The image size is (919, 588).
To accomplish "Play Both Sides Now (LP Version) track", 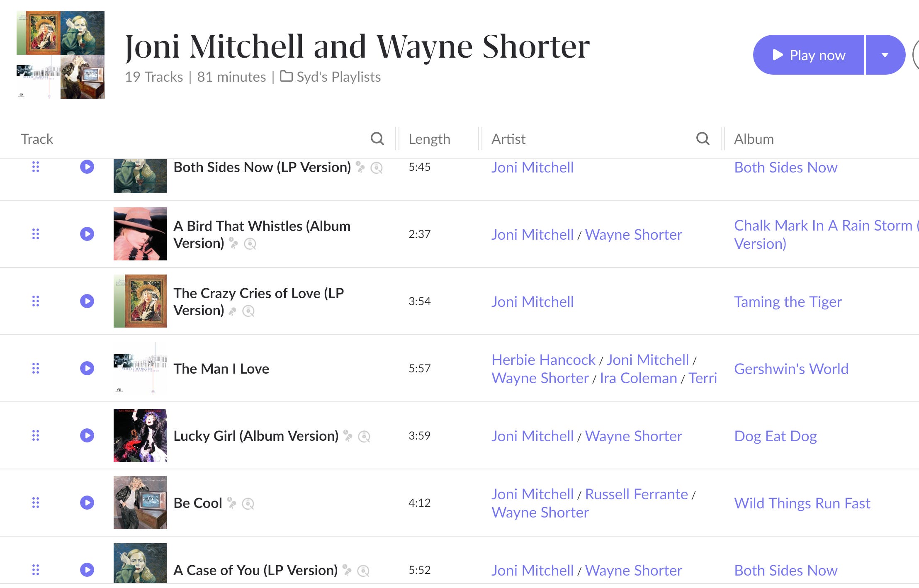I will [87, 167].
